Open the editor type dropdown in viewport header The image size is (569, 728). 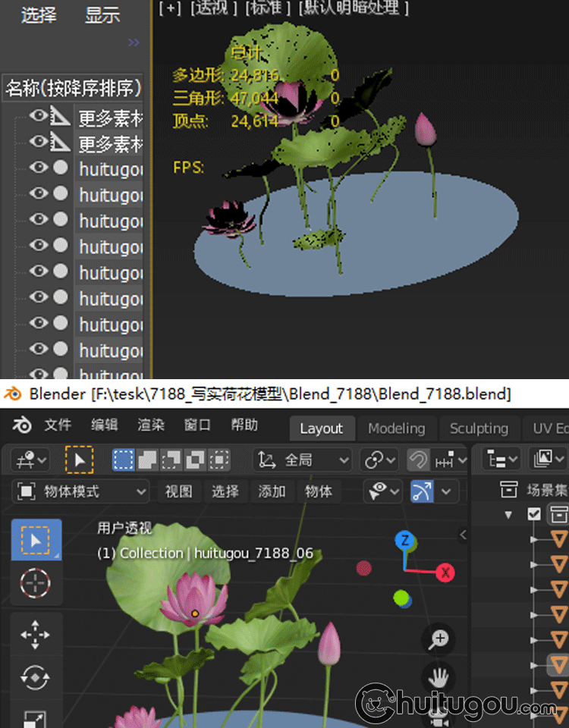30,460
